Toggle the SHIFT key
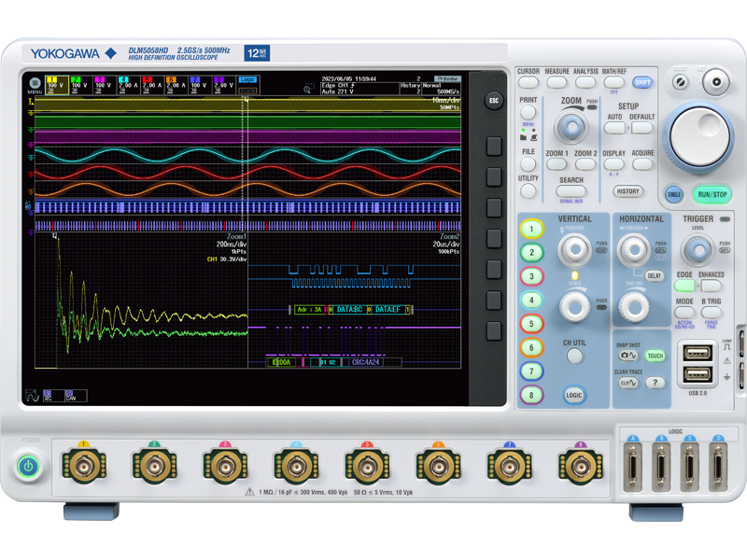 (641, 81)
